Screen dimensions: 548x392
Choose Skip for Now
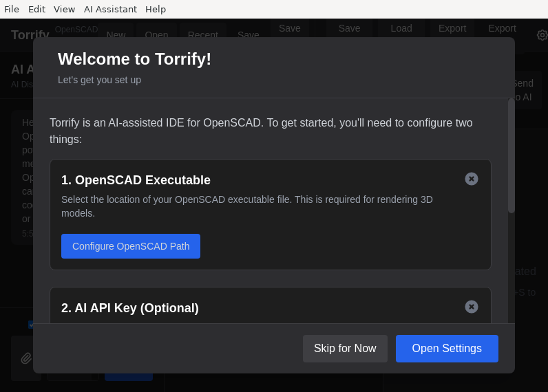pyautogui.click(x=345, y=349)
